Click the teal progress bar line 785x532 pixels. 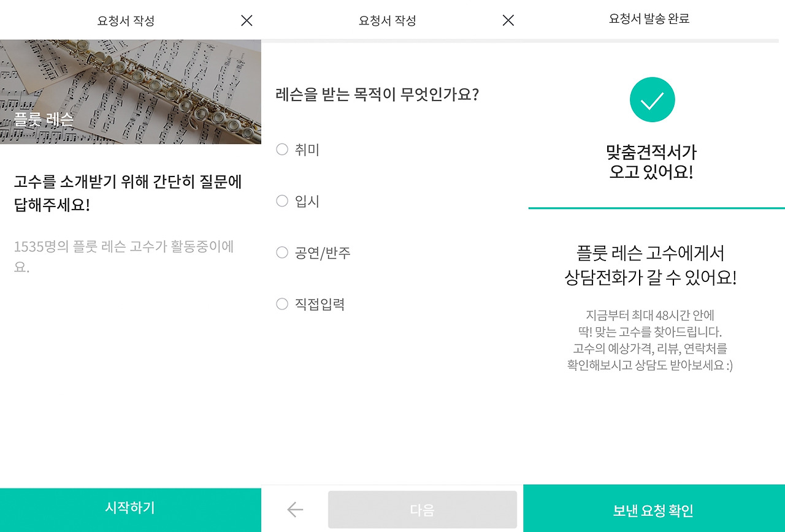[653, 208]
